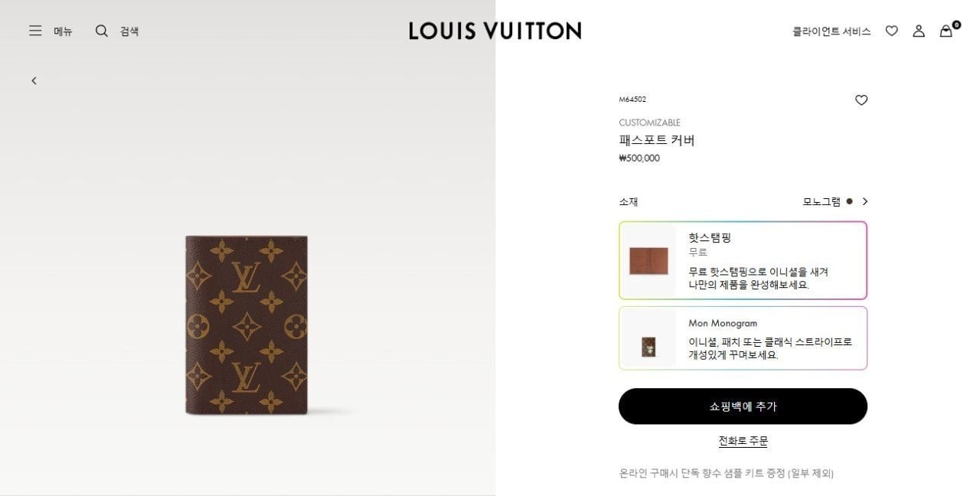This screenshot has width=980, height=496.
Task: Open the Mon Monogram customization card
Action: [x=743, y=338]
